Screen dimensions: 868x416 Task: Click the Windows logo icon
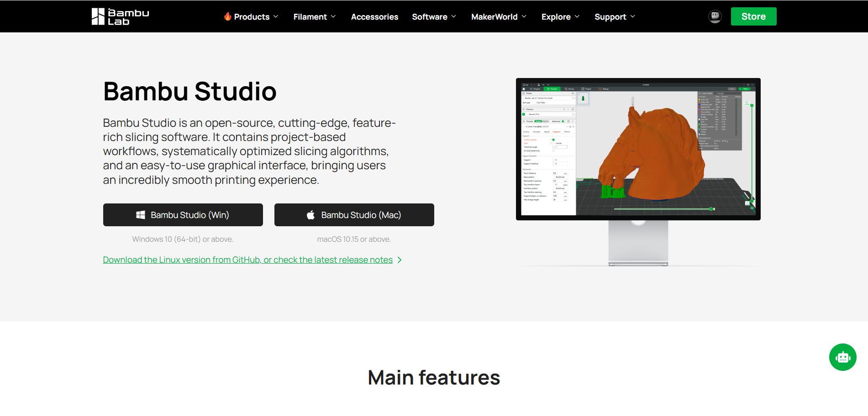141,215
